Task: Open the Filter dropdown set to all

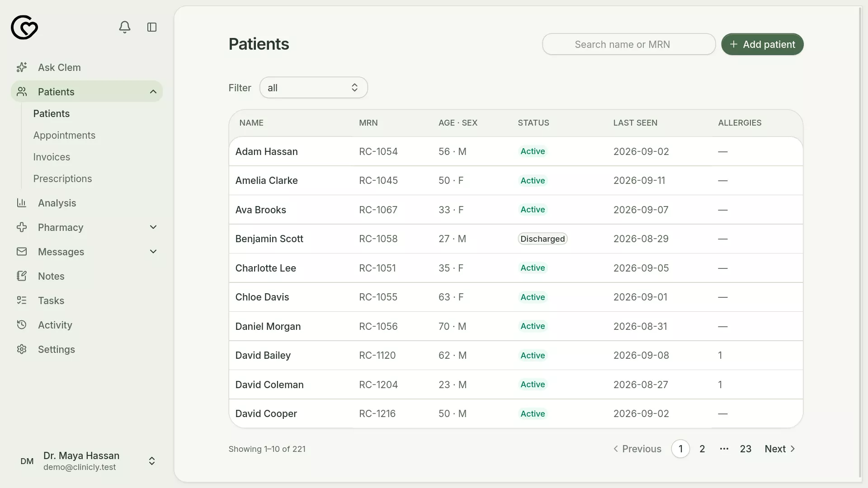Action: [314, 88]
